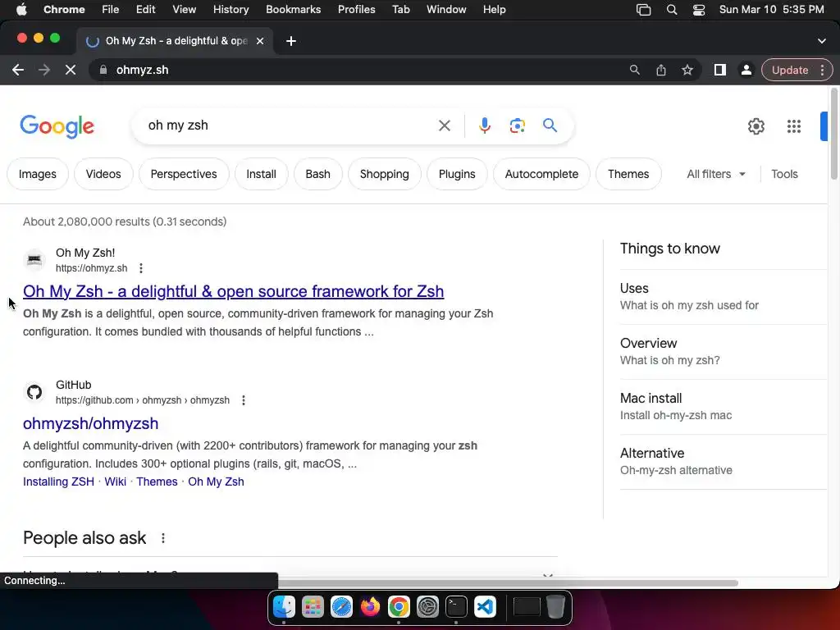Open the Chrome three-dot menu beside Update
Image resolution: width=840 pixels, height=630 pixels.
[822, 70]
